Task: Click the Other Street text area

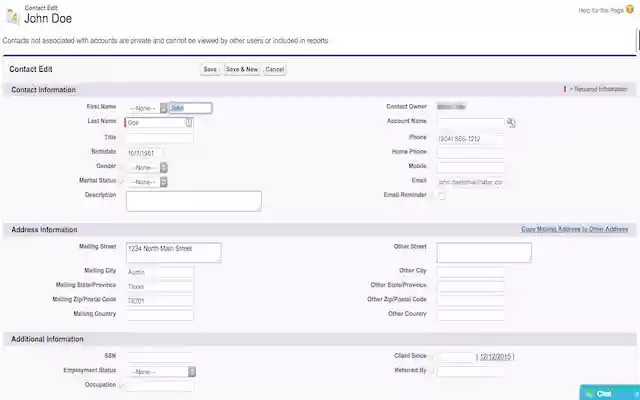Action: pyautogui.click(x=484, y=253)
